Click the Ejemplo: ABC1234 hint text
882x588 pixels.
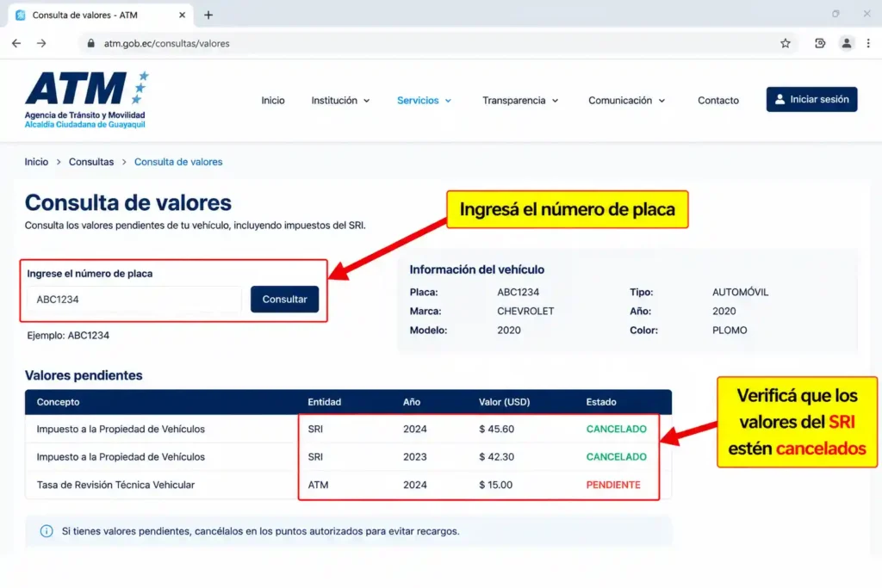point(68,336)
